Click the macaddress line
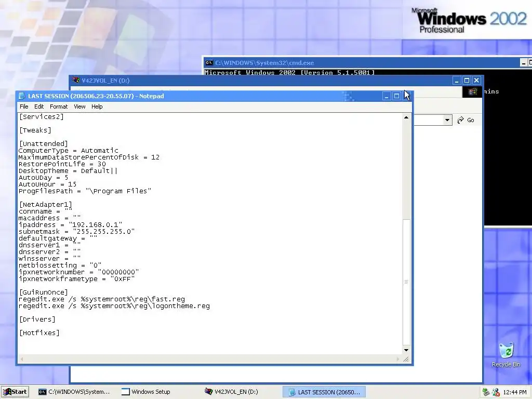532x399 pixels. tap(49, 218)
